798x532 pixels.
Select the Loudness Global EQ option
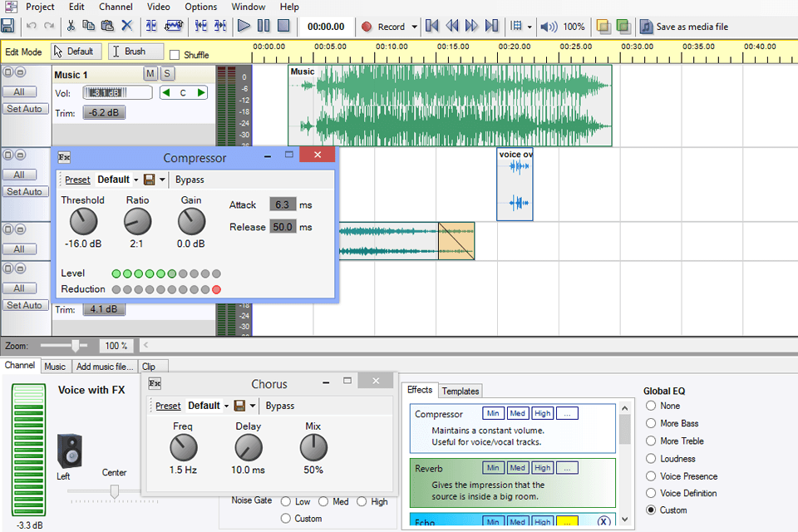(x=652, y=459)
